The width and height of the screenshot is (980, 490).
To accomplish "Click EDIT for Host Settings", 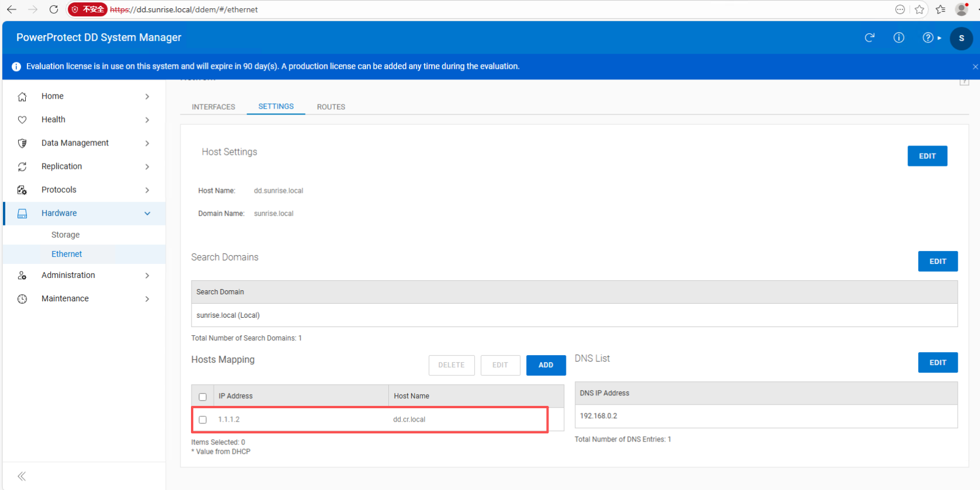I will tap(927, 156).
